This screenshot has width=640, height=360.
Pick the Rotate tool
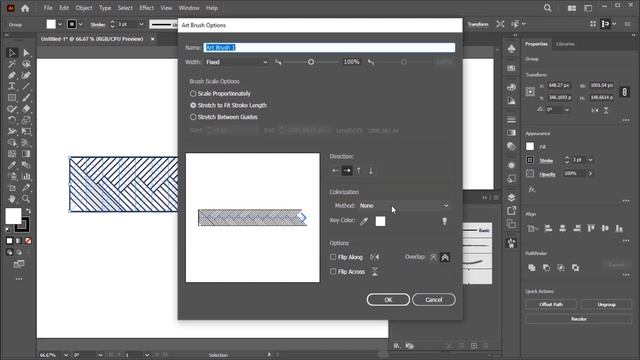click(12, 120)
